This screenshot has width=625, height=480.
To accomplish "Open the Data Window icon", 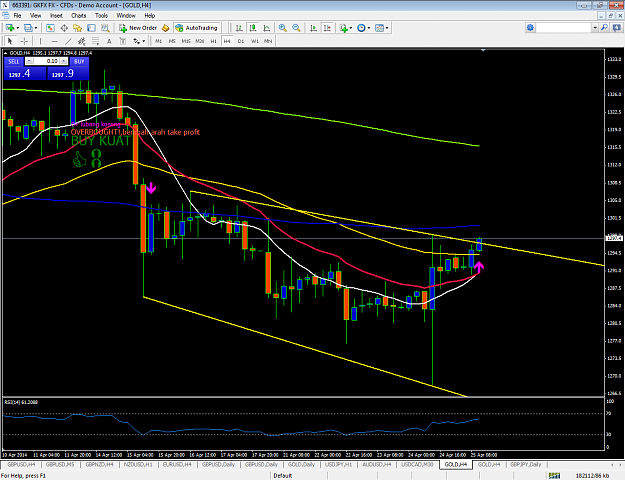I will click(x=64, y=28).
